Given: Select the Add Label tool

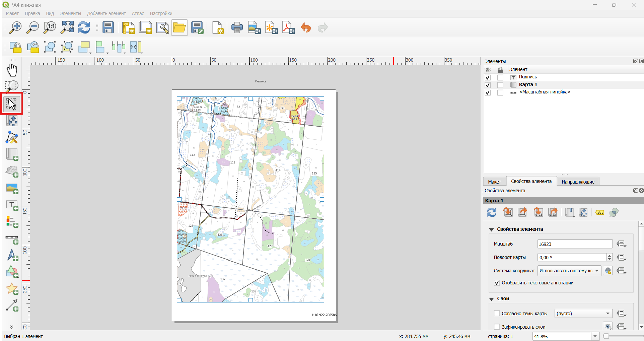Looking at the screenshot, I should [12, 205].
